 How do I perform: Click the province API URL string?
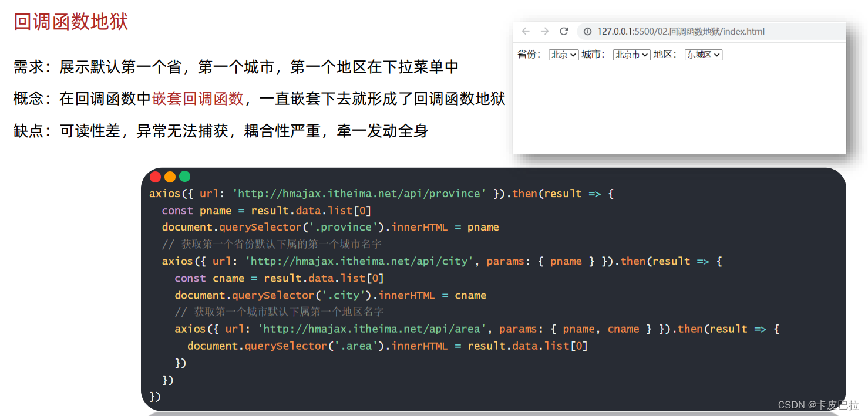click(359, 194)
